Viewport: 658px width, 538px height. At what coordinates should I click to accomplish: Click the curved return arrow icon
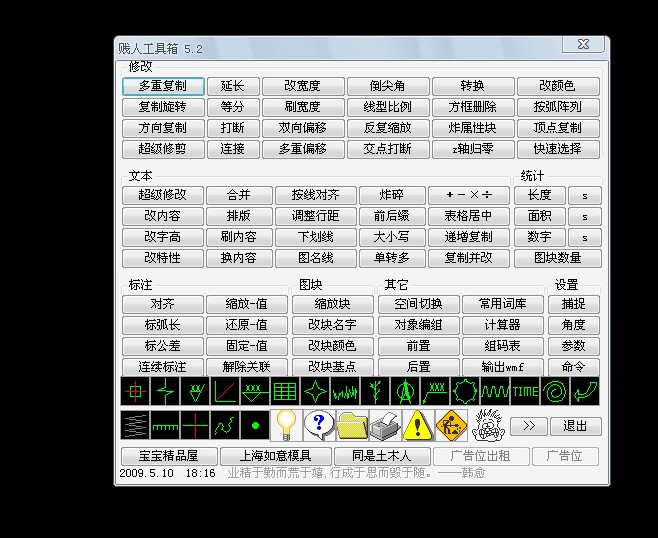click(x=585, y=391)
